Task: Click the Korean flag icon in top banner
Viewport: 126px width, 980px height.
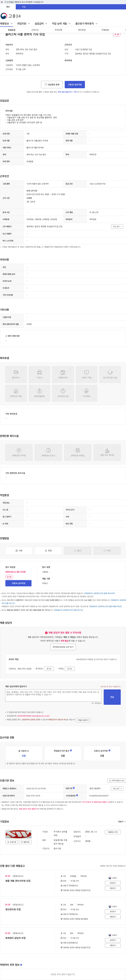Action: (2, 2)
